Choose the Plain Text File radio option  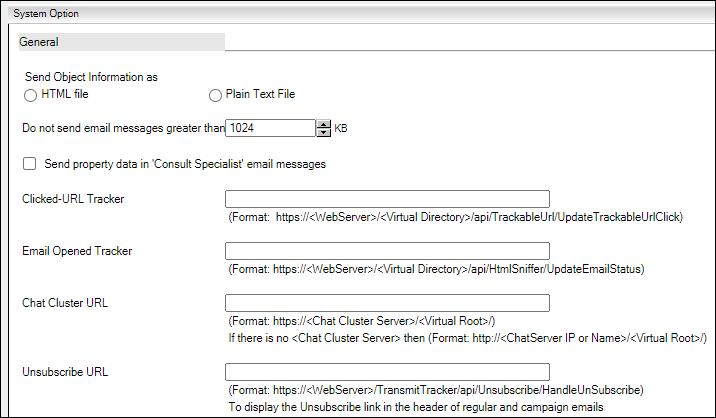(215, 95)
